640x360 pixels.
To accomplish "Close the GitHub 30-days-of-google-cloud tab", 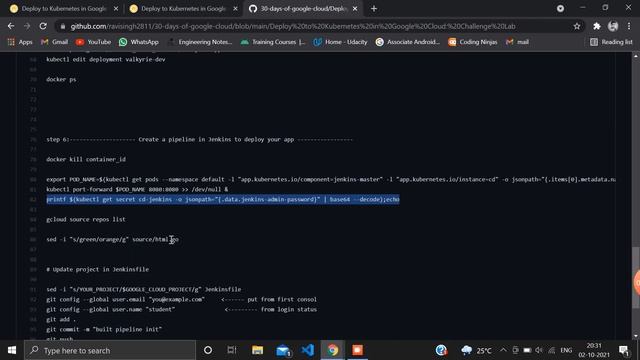I will click(355, 9).
